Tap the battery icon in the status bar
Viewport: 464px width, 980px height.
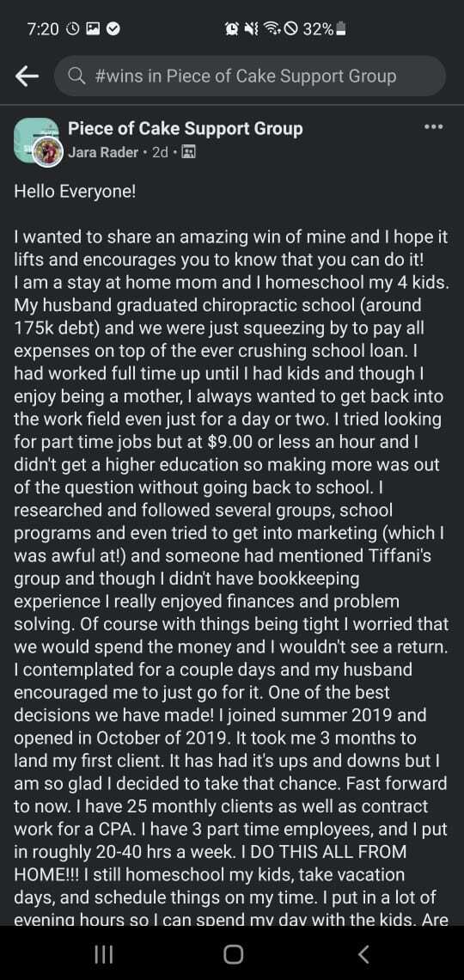coord(341,28)
